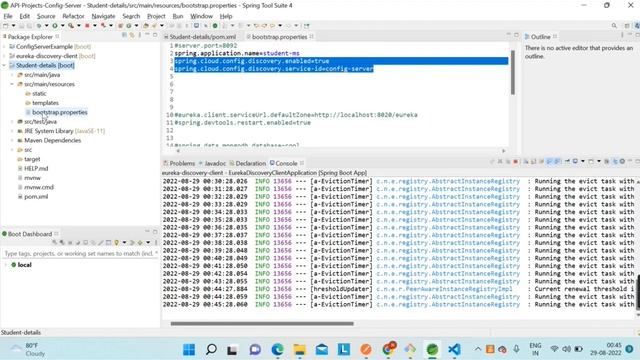Image resolution: width=640 pixels, height=360 pixels.
Task: Switch to the Problems tab
Action: pos(179,163)
